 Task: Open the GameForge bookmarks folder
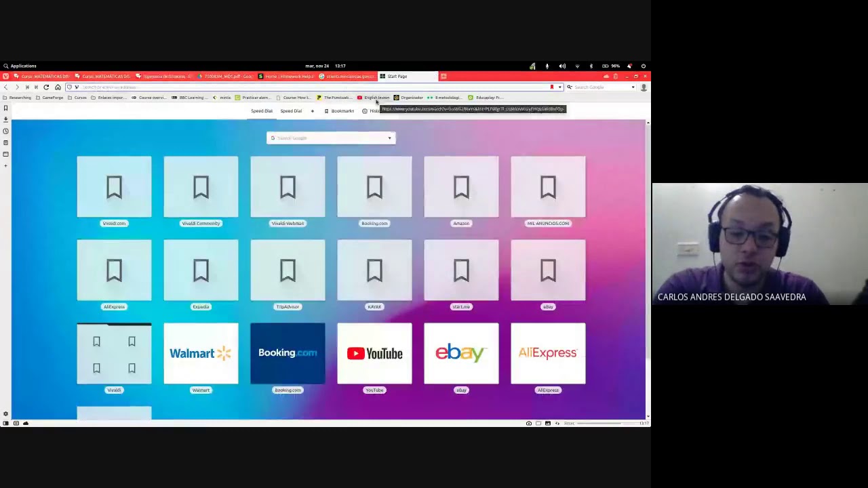[x=50, y=98]
